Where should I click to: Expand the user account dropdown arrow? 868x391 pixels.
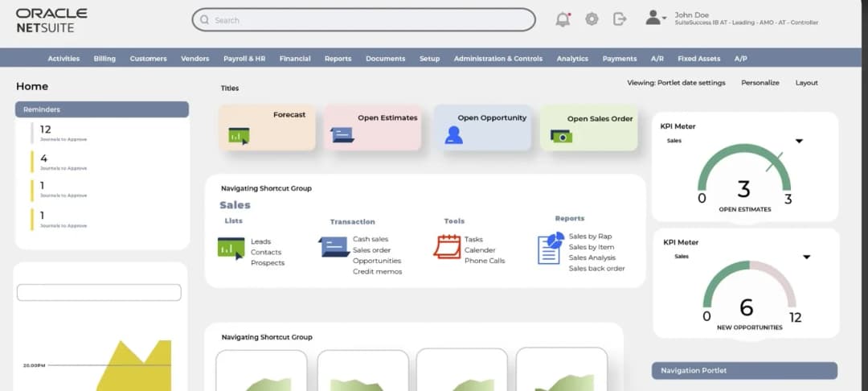665,18
